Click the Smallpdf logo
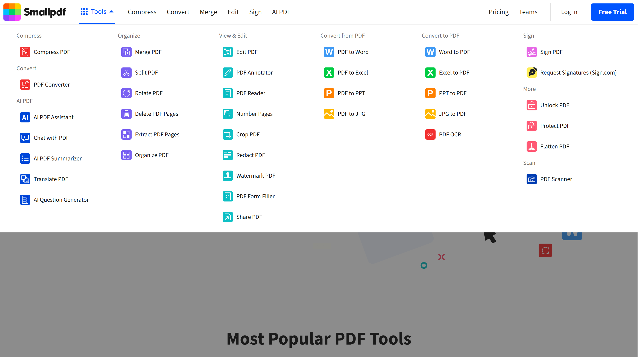The width and height of the screenshot is (644, 357). click(35, 12)
